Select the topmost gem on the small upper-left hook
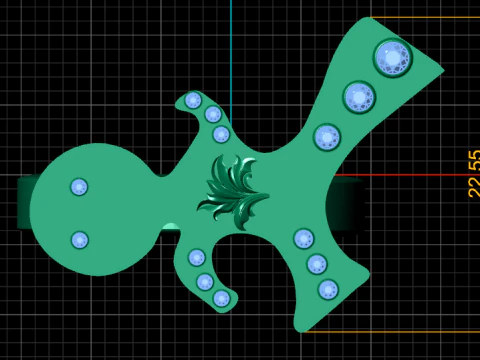 pos(193,100)
